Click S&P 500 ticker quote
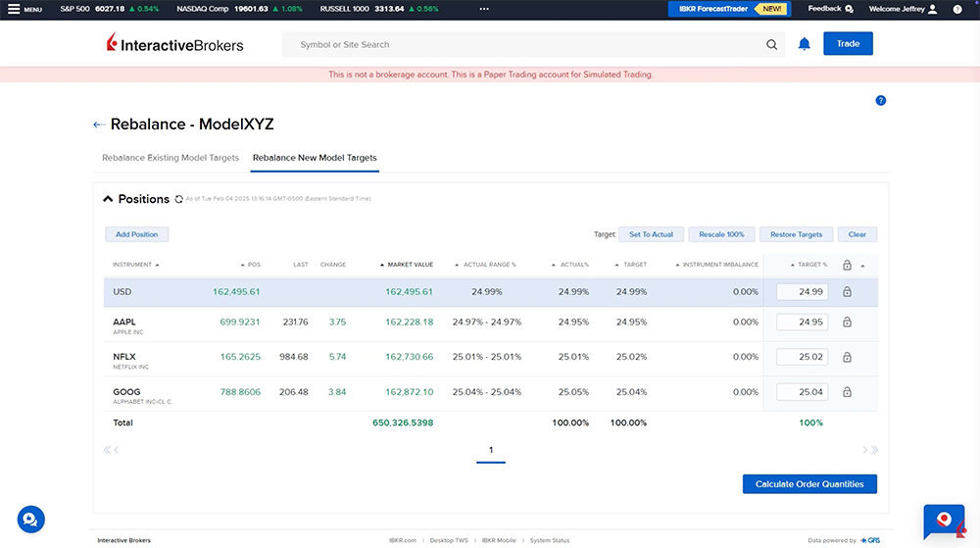 [x=110, y=9]
